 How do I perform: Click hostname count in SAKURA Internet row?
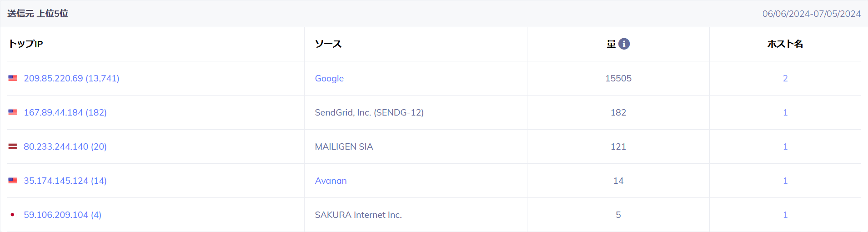pyautogui.click(x=785, y=215)
